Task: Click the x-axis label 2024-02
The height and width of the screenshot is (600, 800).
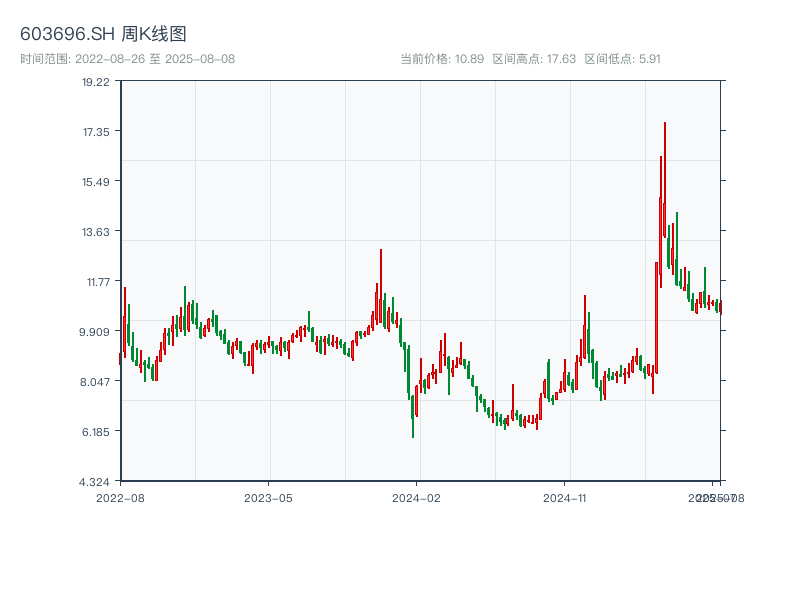Action: (x=416, y=498)
